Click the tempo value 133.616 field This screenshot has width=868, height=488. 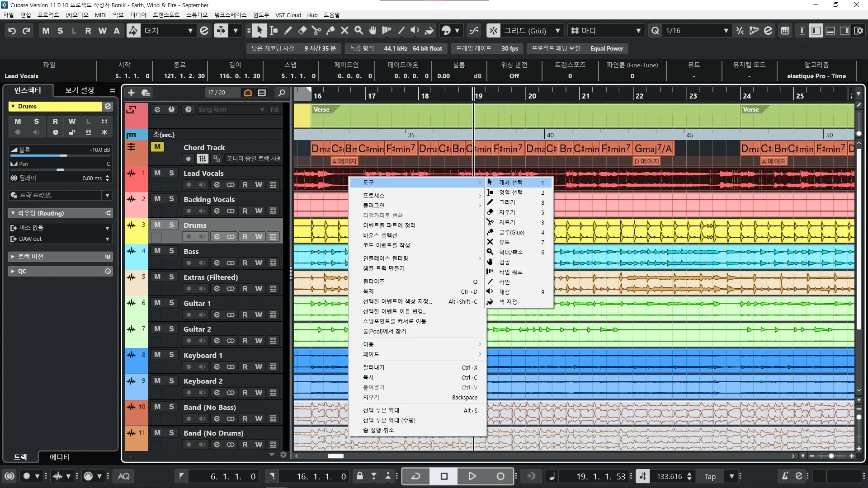[x=669, y=476]
